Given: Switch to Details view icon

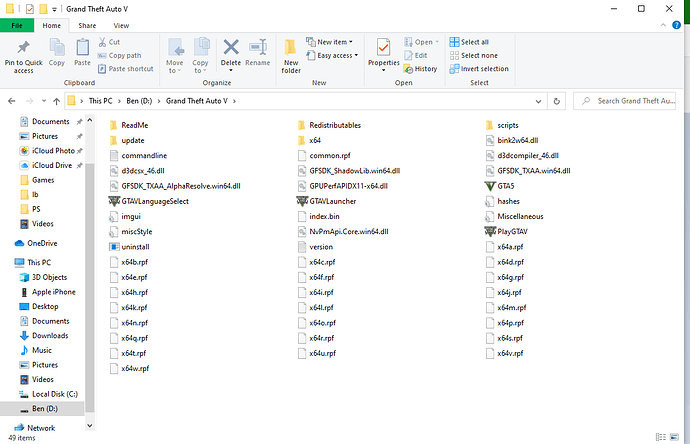Looking at the screenshot, I should click(661, 437).
